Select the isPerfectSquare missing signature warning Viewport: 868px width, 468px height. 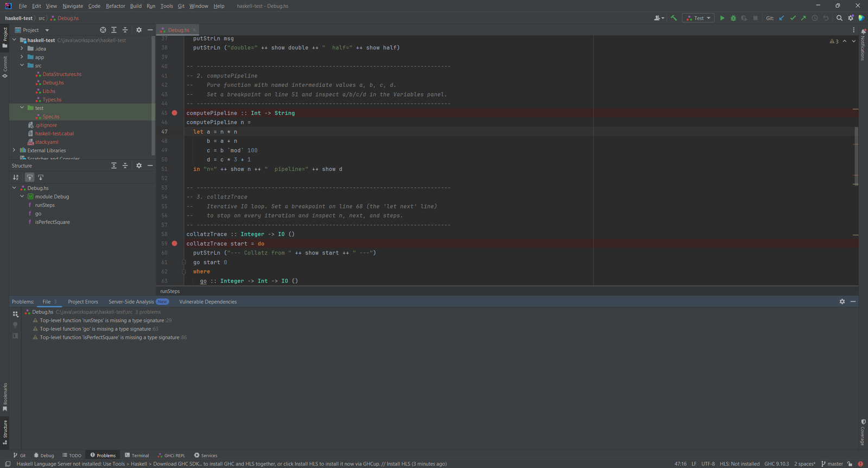pos(110,337)
